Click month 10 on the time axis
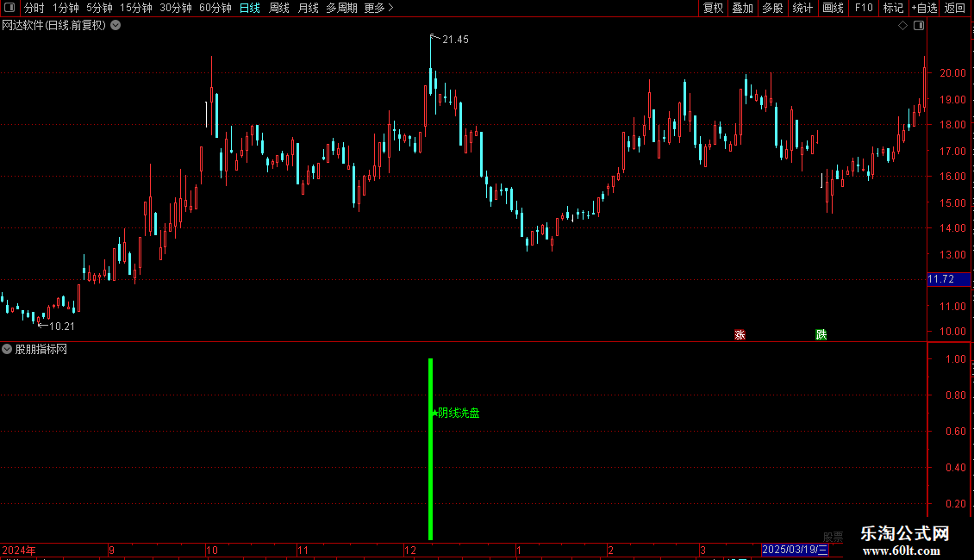Screen dimensions: 974x560 (212, 551)
